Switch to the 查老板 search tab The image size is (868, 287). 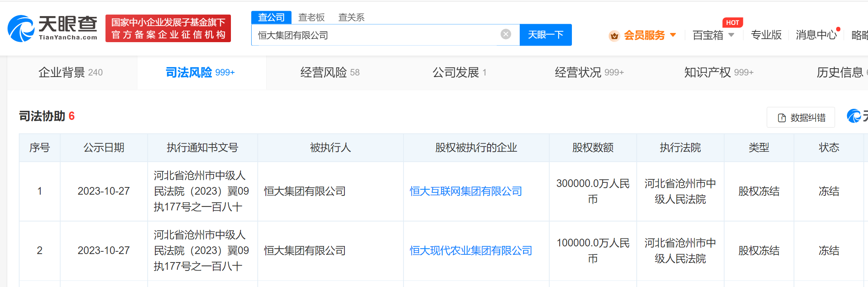pyautogui.click(x=311, y=17)
